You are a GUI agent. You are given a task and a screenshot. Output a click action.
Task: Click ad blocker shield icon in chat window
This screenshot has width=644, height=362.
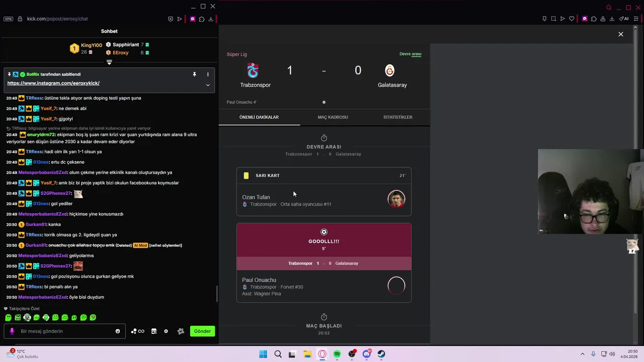click(171, 19)
